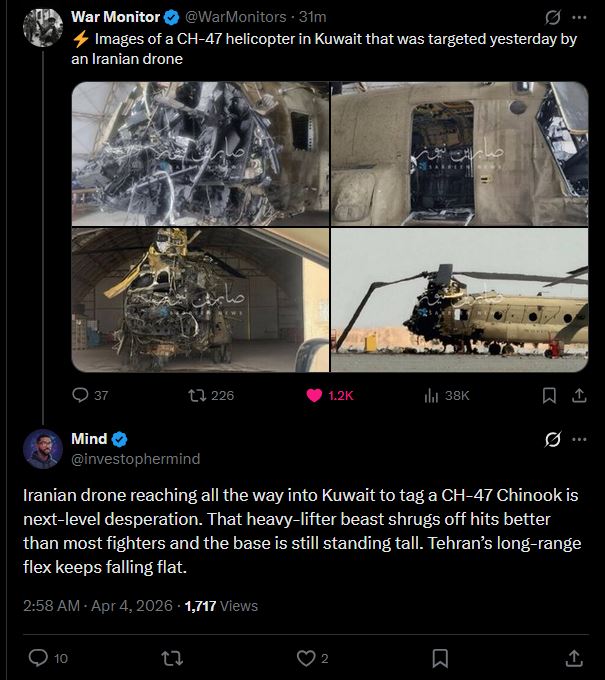Open War Monitor profile avatar
The width and height of the screenshot is (605, 680).
coord(43,27)
